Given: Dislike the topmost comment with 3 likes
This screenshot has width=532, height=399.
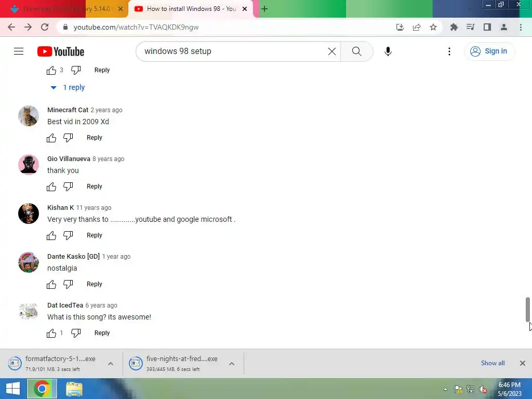Looking at the screenshot, I should (76, 70).
